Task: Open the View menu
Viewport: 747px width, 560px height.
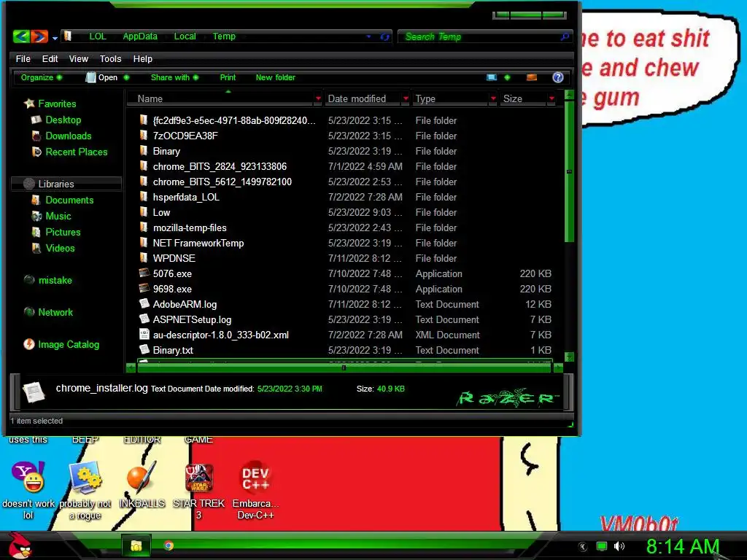Action: click(x=79, y=58)
